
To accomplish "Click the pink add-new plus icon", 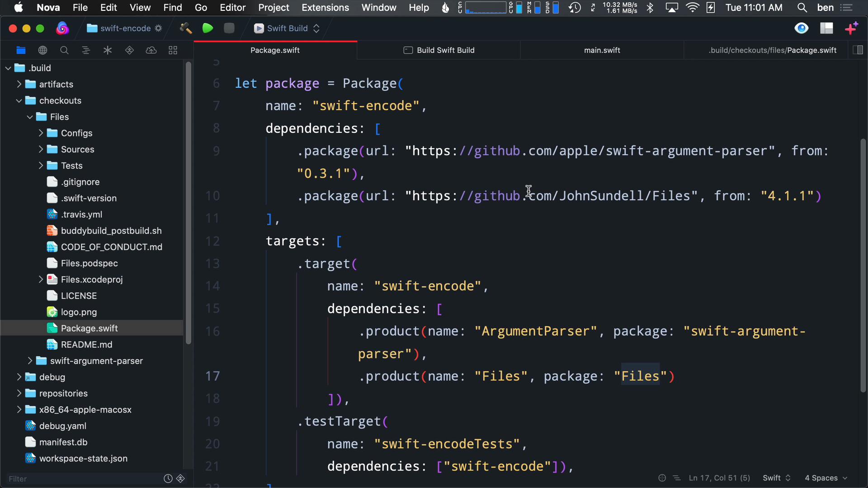I will 851,28.
